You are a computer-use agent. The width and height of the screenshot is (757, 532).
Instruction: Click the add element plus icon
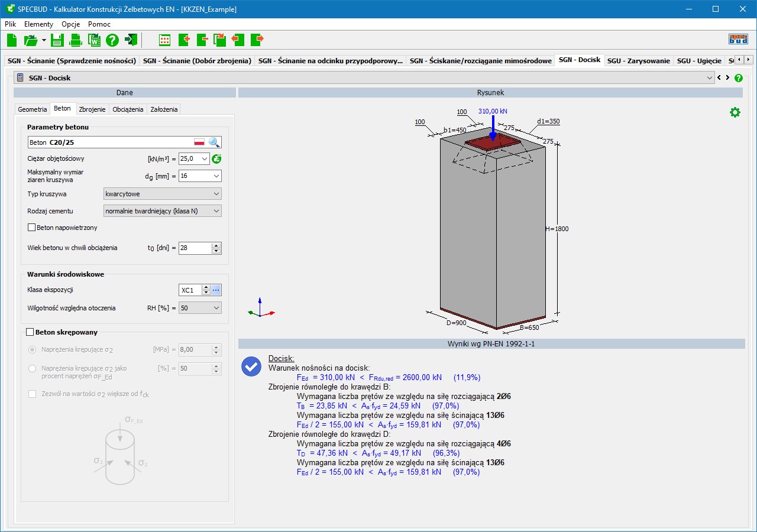(183, 40)
